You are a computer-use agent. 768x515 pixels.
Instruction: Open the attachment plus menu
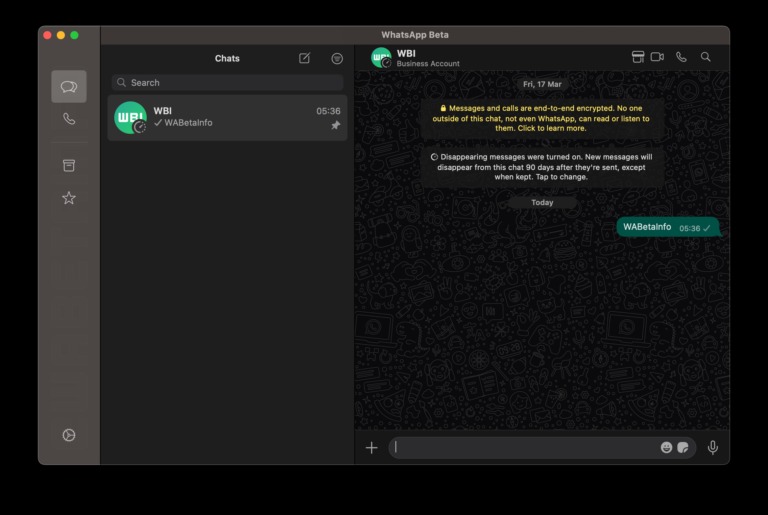372,448
